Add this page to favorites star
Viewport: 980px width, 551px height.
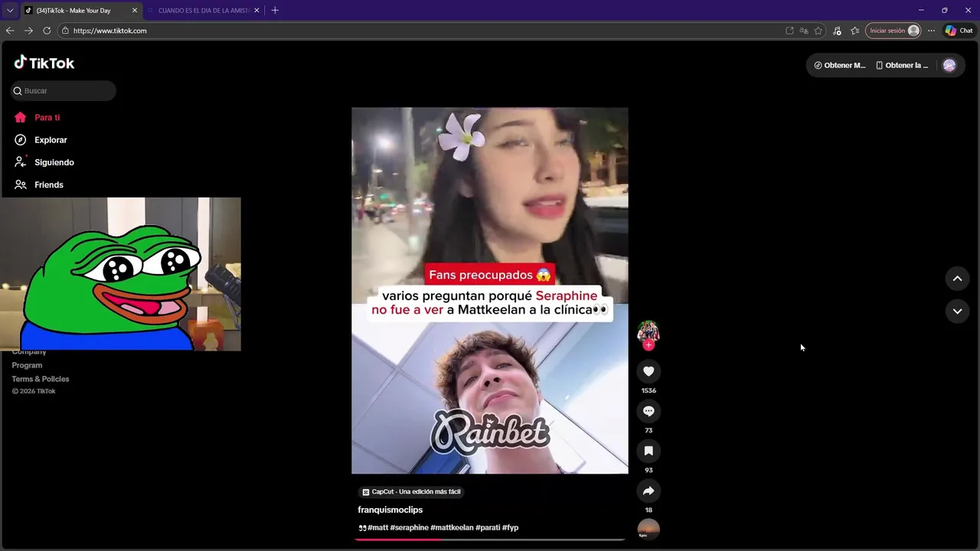click(x=818, y=31)
